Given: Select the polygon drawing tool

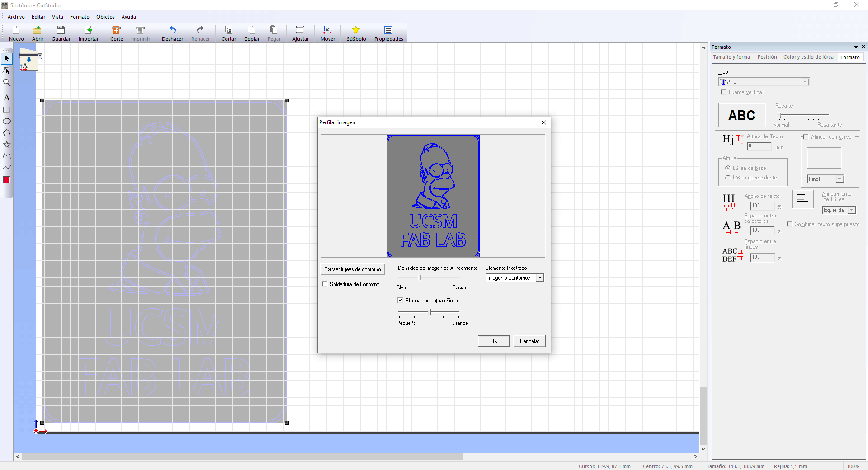Looking at the screenshot, I should (7, 133).
